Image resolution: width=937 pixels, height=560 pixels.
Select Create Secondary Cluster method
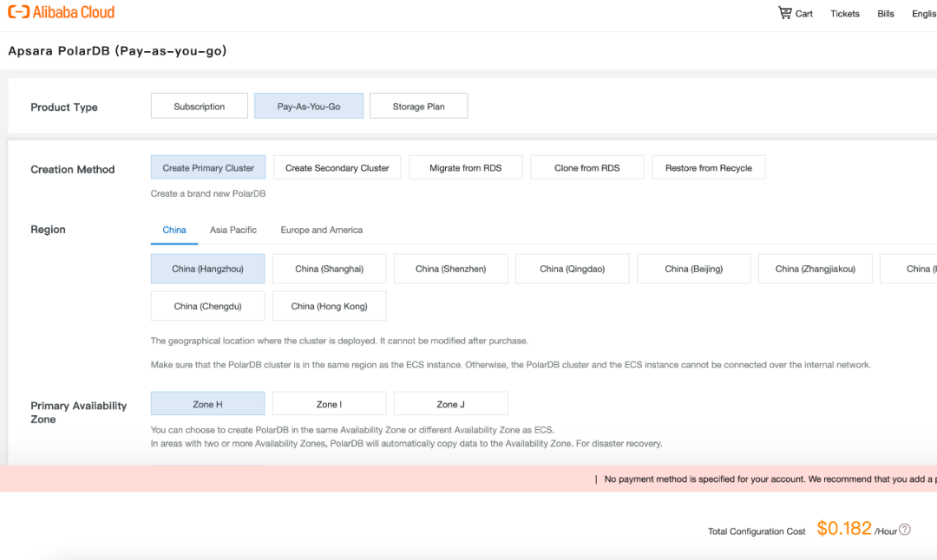coord(337,168)
